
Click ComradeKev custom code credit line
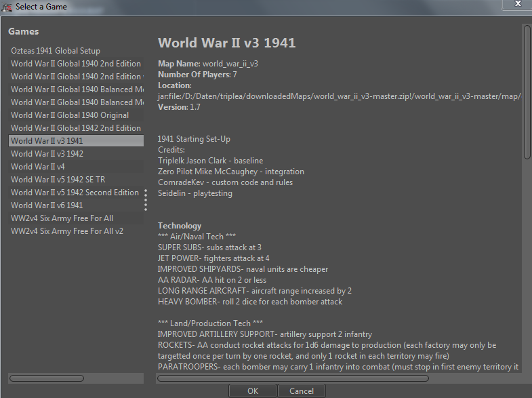[225, 182]
